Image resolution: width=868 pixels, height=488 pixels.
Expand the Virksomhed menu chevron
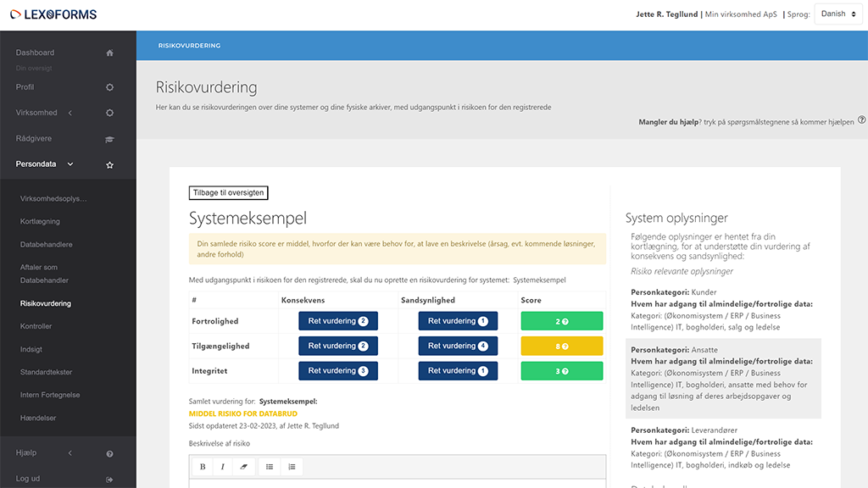(70, 112)
